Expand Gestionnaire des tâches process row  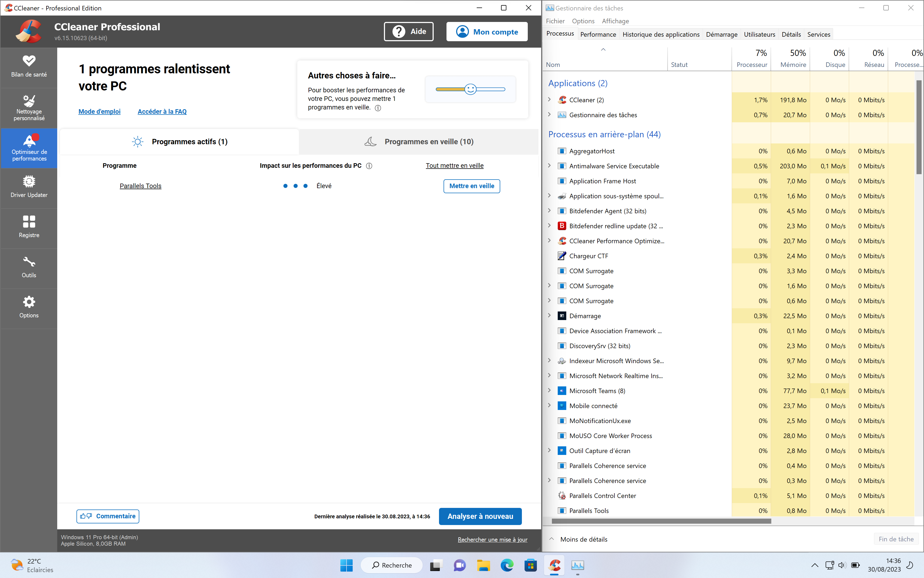pos(549,115)
